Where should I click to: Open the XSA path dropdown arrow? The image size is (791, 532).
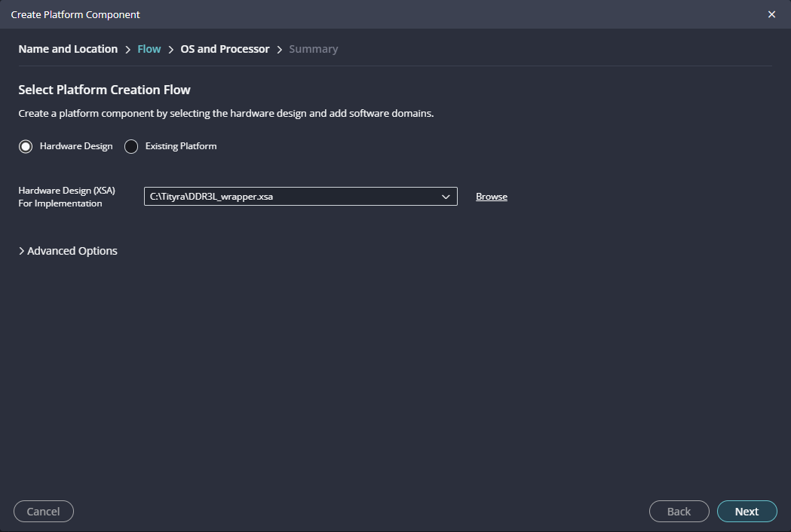(446, 197)
